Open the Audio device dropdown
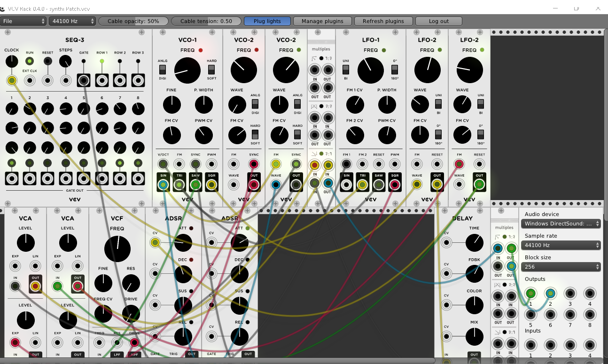The width and height of the screenshot is (608, 364). point(561,224)
